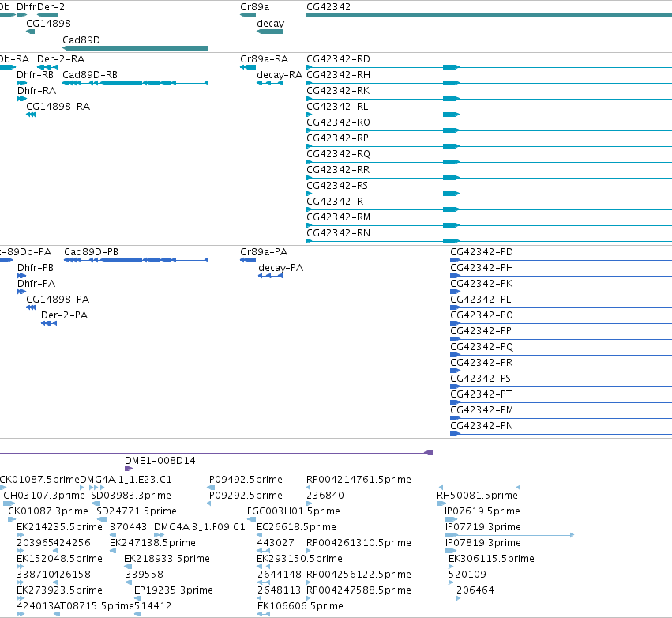Select the CG14898 gene label
Viewport: 672px width, 618px height.
pos(48,23)
